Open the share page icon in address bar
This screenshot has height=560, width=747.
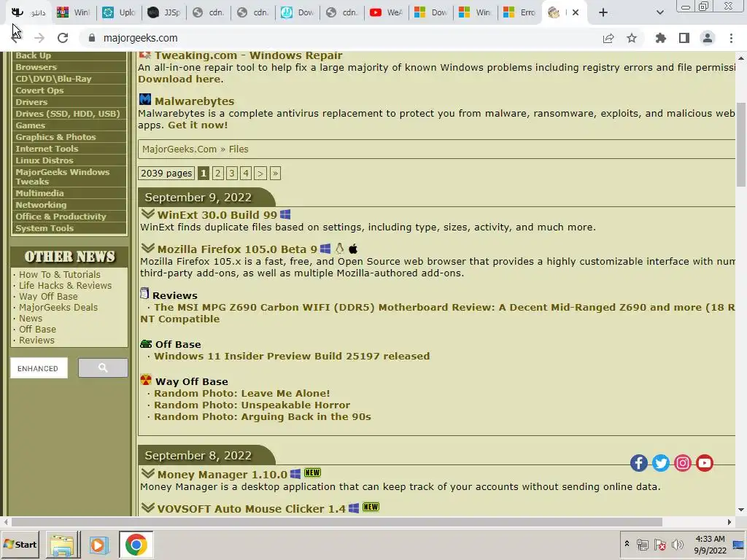pyautogui.click(x=608, y=38)
